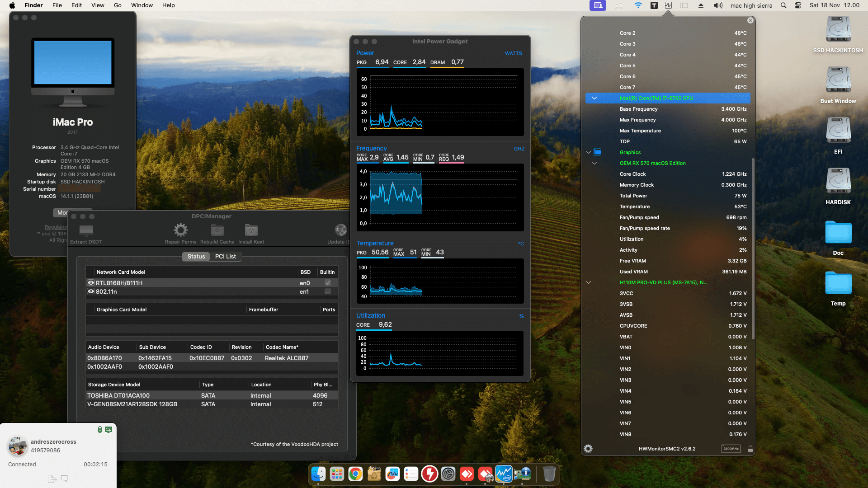Open the HWMonitor icon in the menu bar
868x488 pixels.
(x=670, y=5)
